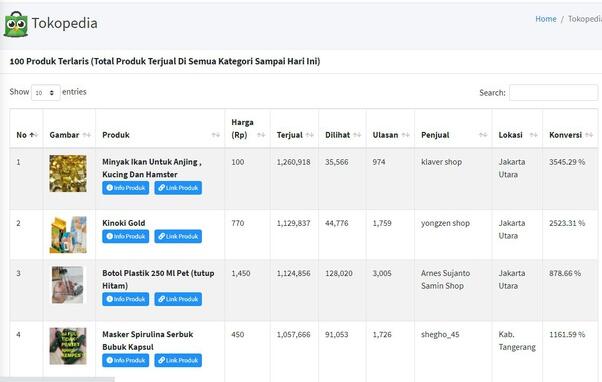The width and height of the screenshot is (602, 382).
Task: Select conversion value 1161.59 %
Action: 567,334
